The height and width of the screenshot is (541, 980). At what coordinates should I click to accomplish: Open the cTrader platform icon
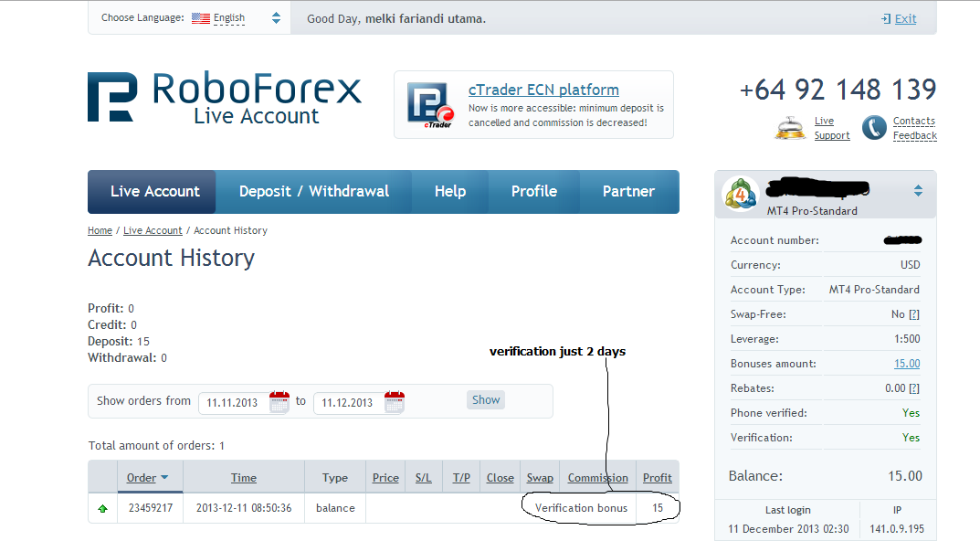[430, 104]
